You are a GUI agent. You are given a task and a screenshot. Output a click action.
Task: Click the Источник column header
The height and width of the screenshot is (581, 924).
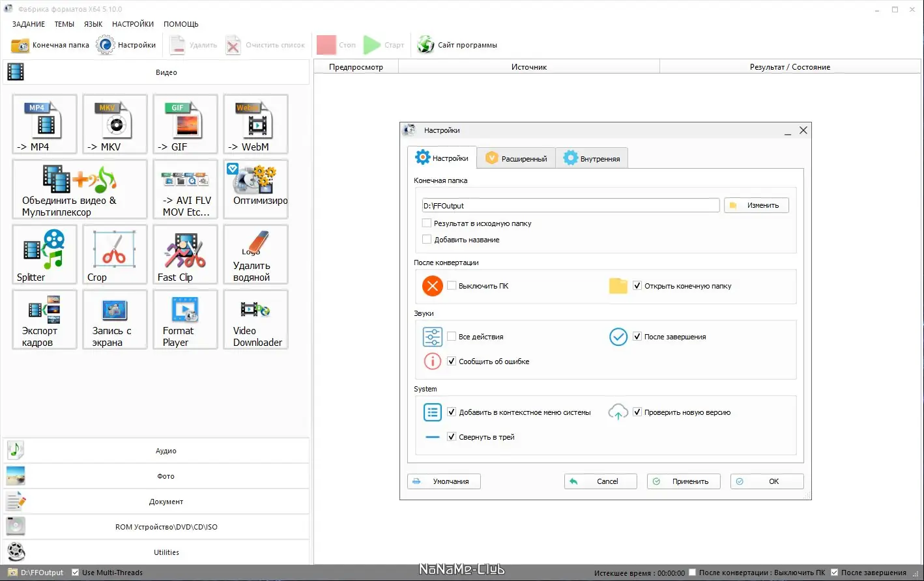[x=529, y=67]
